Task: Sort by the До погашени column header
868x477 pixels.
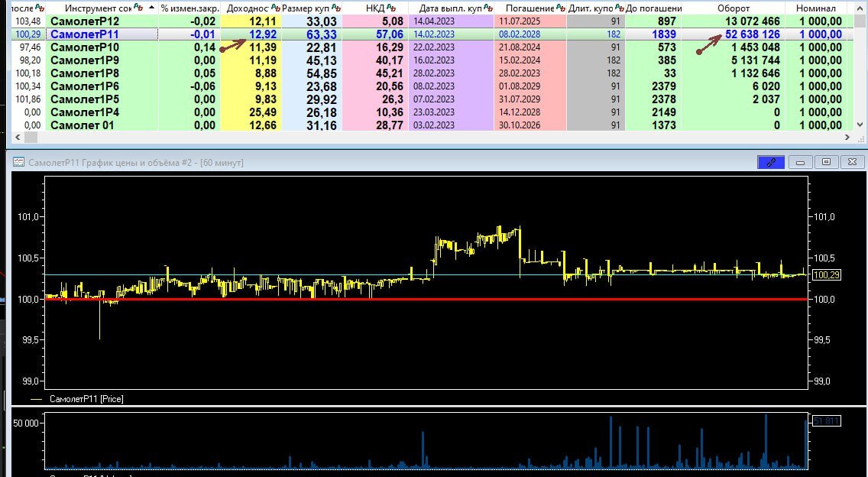Action: tap(654, 8)
